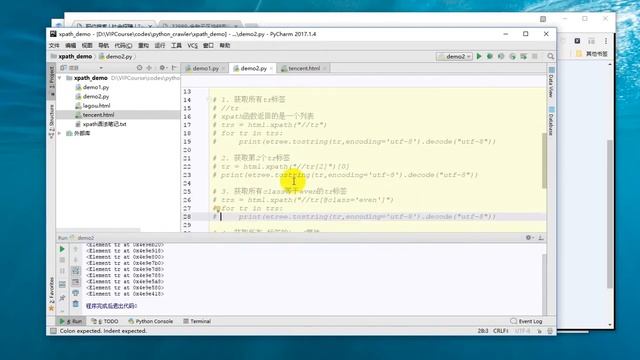The height and width of the screenshot is (360, 640).
Task: Click the lock icon in status bar
Action: (539, 331)
